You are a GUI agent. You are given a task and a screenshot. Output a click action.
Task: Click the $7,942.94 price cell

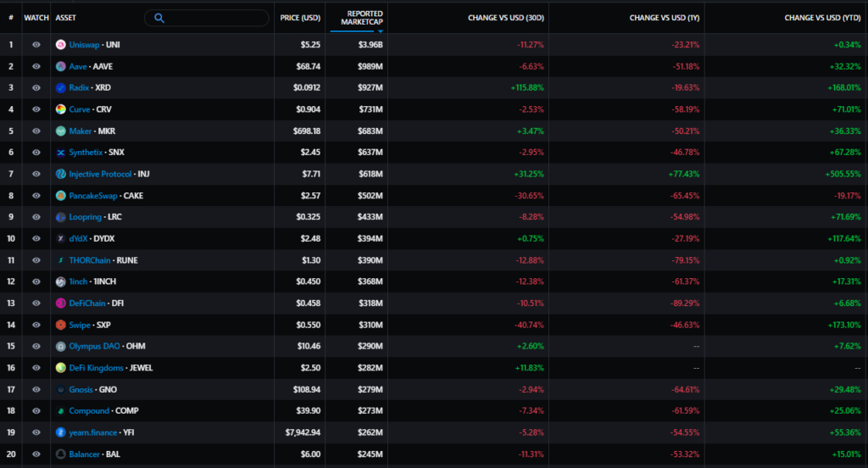point(303,432)
